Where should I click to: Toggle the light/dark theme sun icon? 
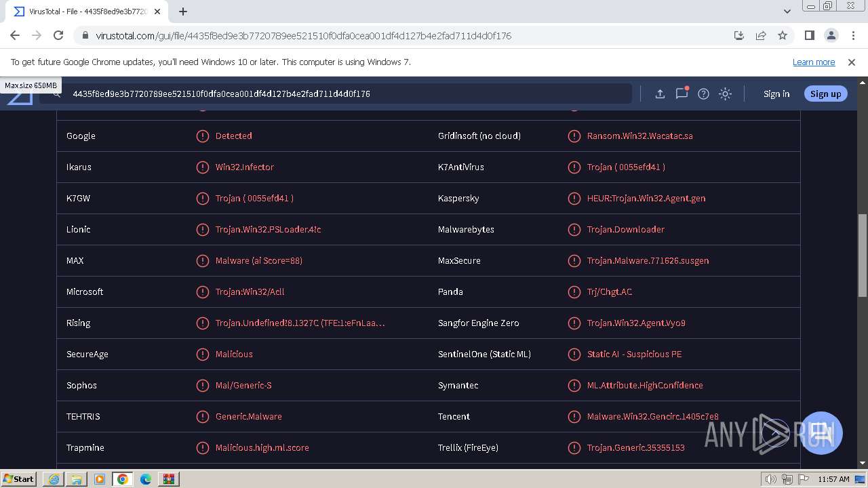(725, 94)
